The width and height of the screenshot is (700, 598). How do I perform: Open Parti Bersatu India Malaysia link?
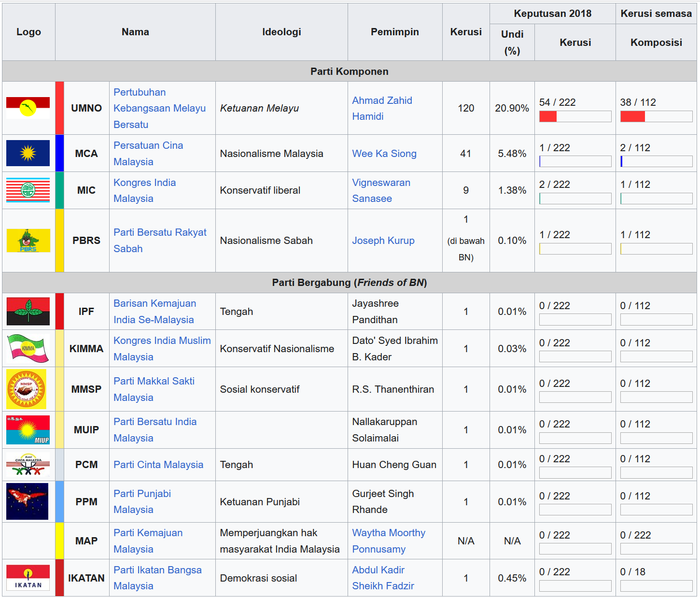[x=155, y=430]
